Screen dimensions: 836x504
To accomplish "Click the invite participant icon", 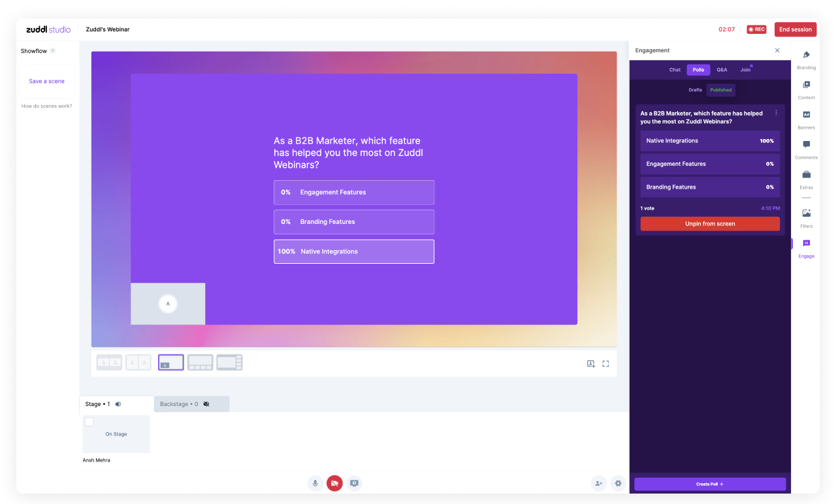I will pyautogui.click(x=598, y=483).
